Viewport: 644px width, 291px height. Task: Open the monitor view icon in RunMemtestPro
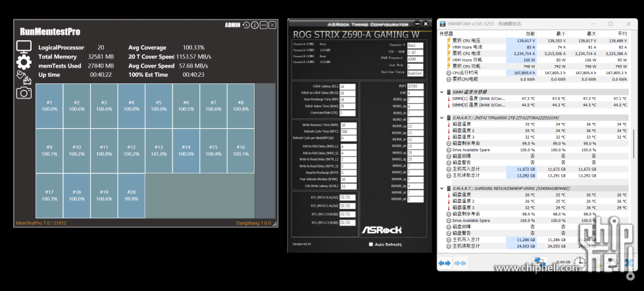(x=24, y=47)
